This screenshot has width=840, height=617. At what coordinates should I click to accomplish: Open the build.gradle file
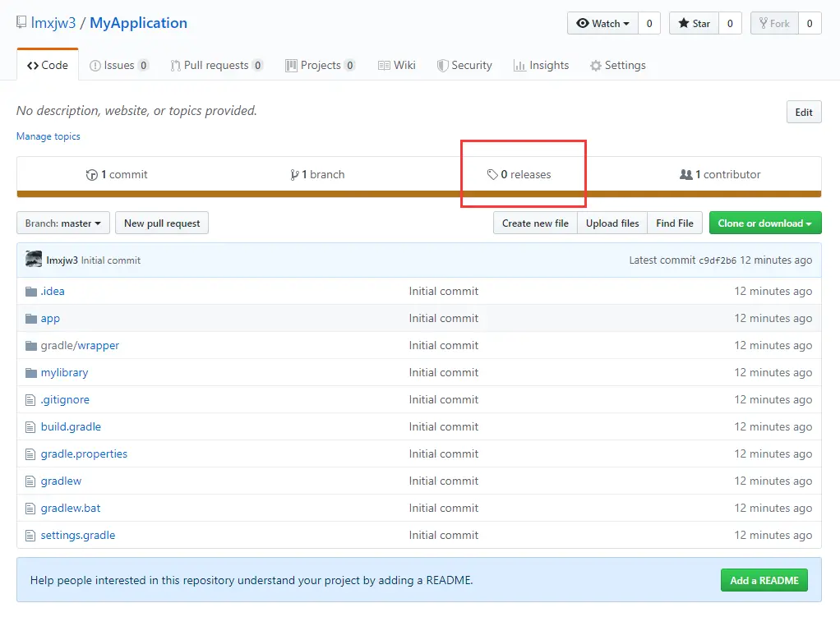point(71,427)
